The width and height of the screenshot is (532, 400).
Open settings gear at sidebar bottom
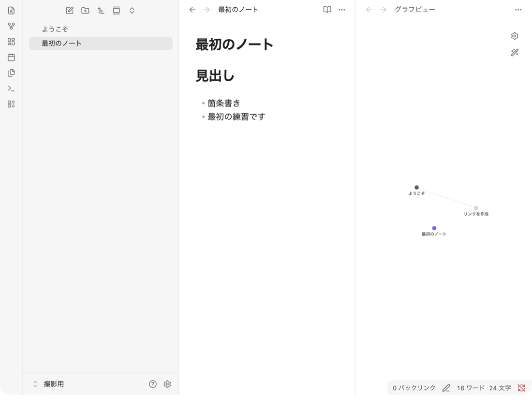point(167,384)
